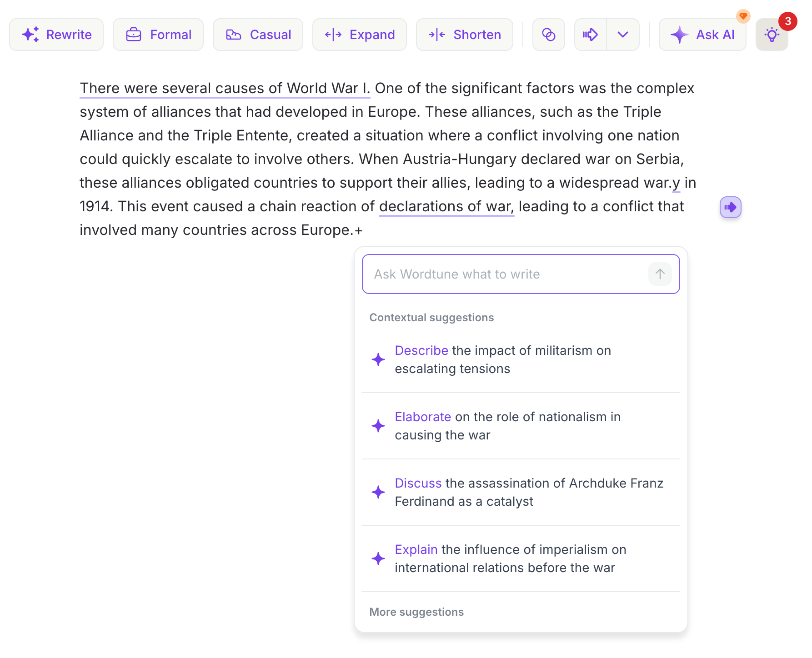Open Ask AI
Screen dimensions: 812x658
pyautogui.click(x=702, y=35)
